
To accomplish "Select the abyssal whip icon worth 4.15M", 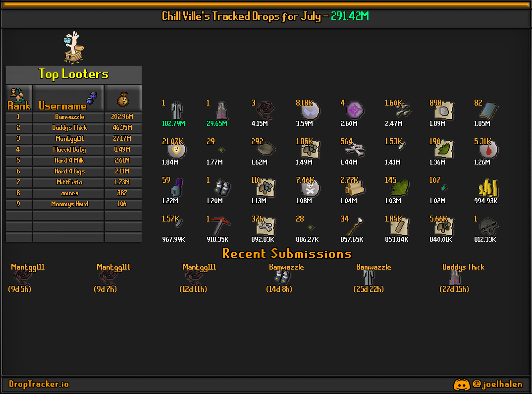I will pyautogui.click(x=266, y=111).
